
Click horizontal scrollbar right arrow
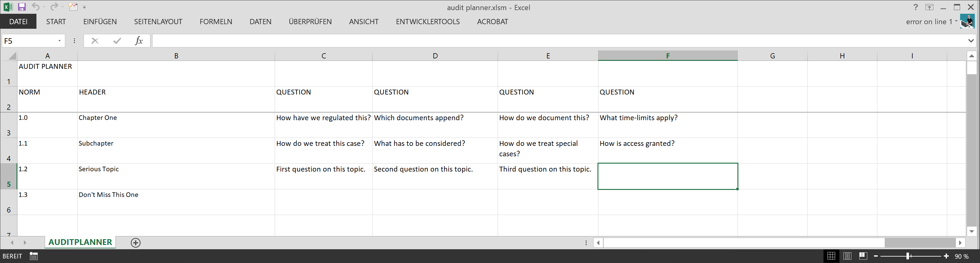[960, 243]
